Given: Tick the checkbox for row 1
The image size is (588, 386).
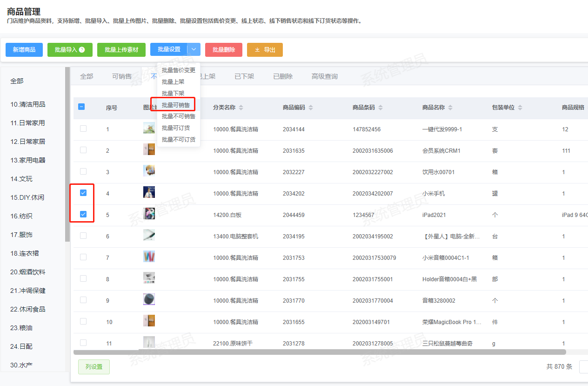Looking at the screenshot, I should [x=83, y=129].
